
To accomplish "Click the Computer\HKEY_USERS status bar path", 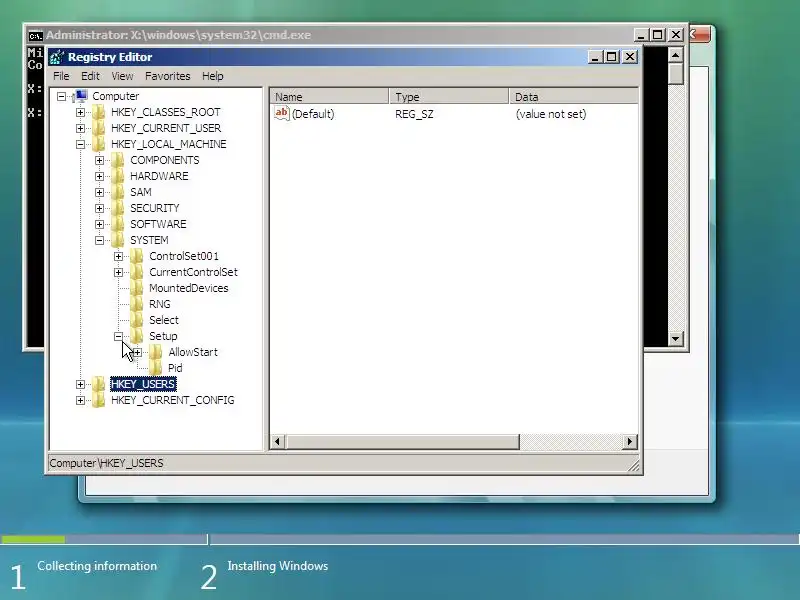I will coord(106,463).
